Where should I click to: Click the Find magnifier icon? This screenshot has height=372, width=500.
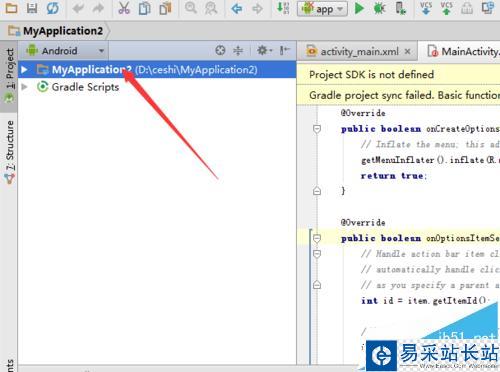click(x=191, y=8)
